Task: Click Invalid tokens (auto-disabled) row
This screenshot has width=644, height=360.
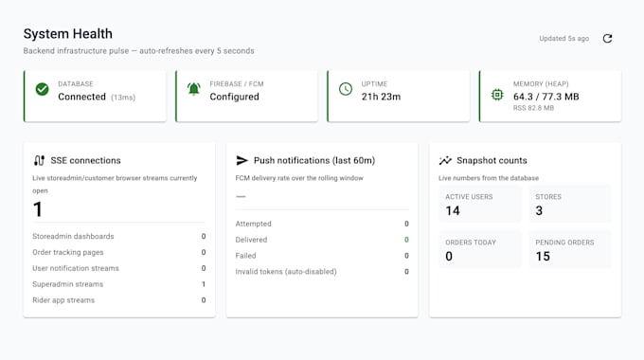Action: click(322, 272)
